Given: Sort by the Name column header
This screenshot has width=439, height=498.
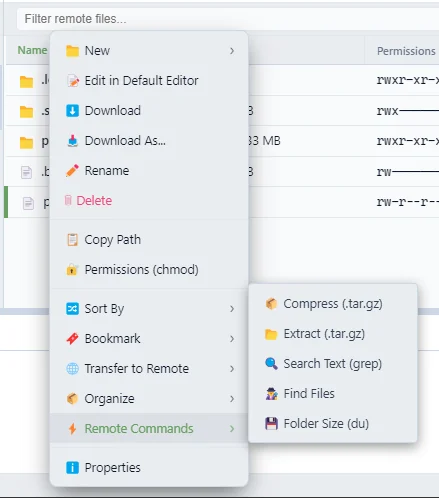Looking at the screenshot, I should pyautogui.click(x=32, y=50).
